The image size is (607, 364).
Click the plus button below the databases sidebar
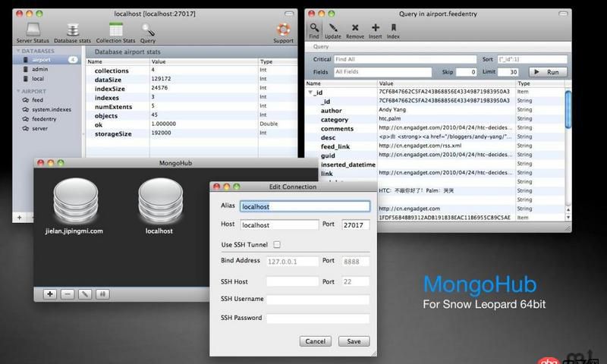click(20, 218)
